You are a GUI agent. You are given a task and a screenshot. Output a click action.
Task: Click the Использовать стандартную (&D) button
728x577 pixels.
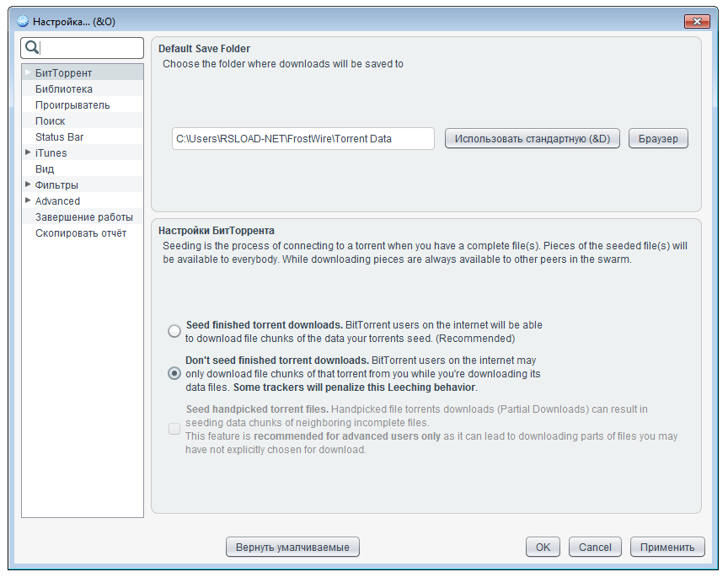click(x=532, y=138)
